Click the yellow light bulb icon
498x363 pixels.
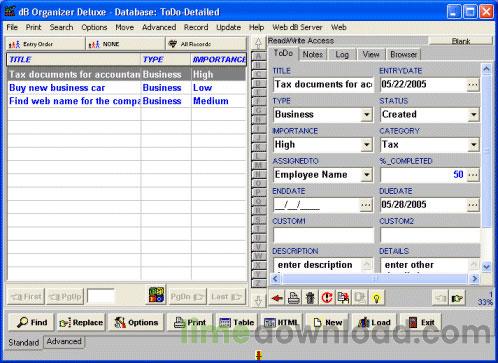pyautogui.click(x=376, y=298)
